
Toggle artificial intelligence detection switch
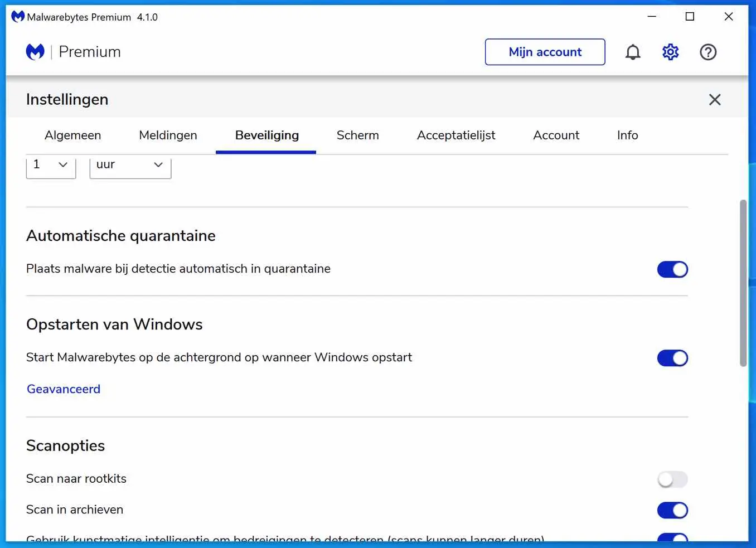click(x=672, y=538)
